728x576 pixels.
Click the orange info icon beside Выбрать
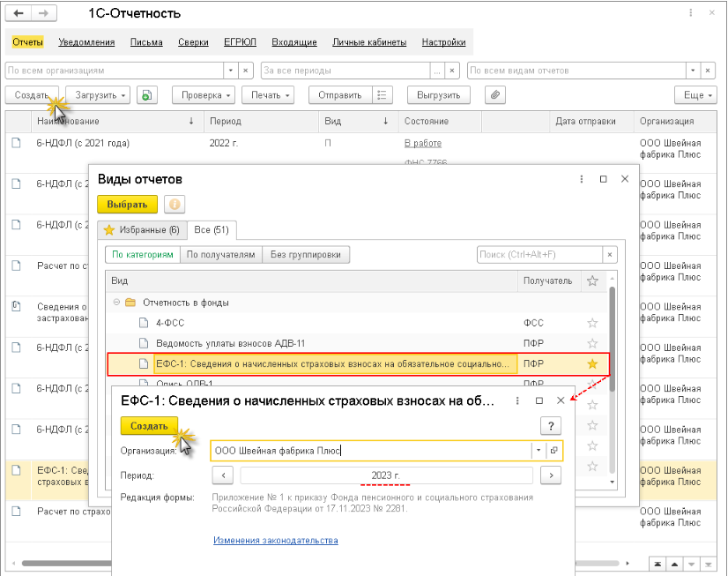pos(175,205)
